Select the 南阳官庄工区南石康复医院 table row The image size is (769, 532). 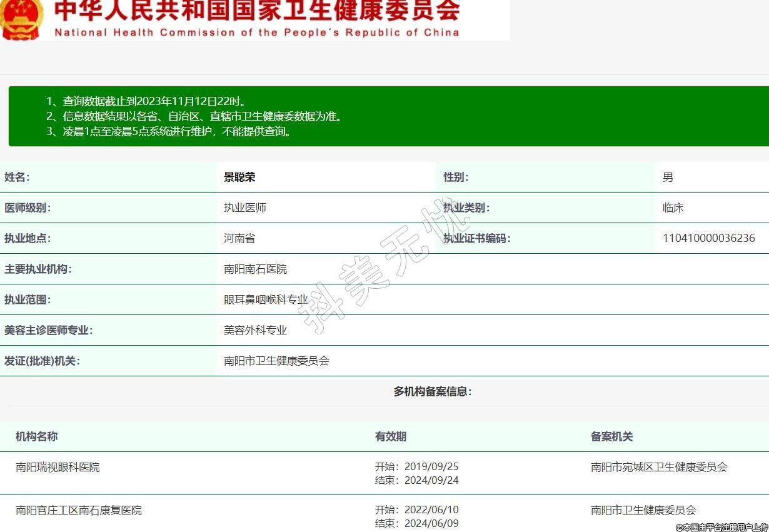click(79, 510)
